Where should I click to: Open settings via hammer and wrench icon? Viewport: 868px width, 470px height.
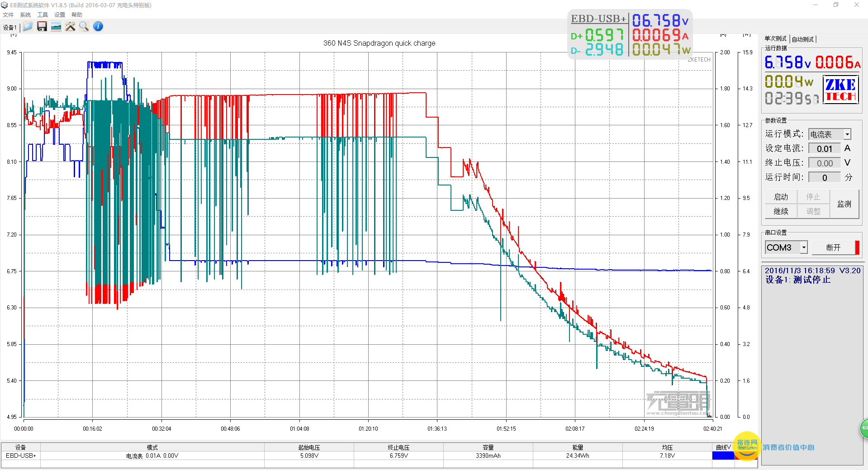coord(70,26)
